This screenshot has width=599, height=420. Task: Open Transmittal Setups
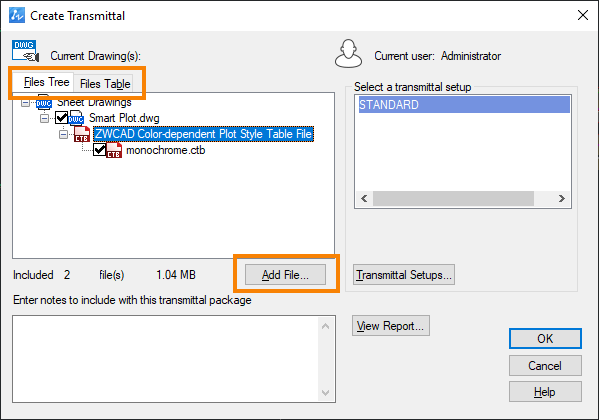[x=404, y=274]
